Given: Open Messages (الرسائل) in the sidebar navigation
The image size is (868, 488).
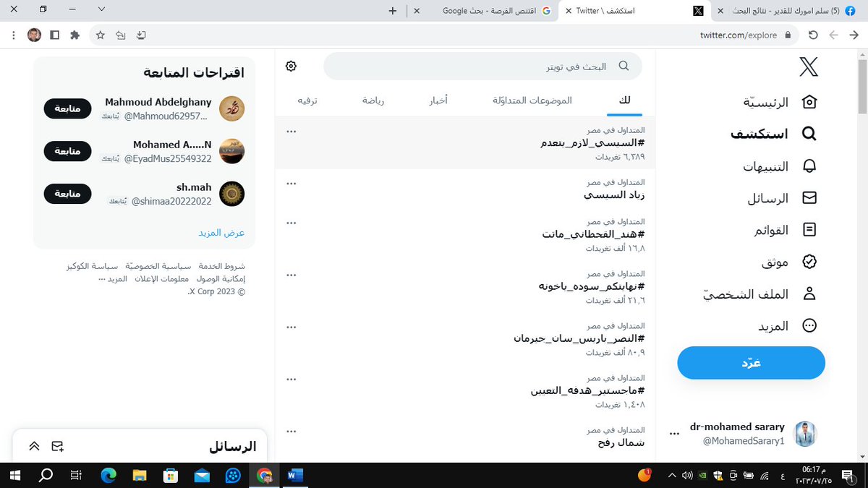Looking at the screenshot, I should click(782, 198).
